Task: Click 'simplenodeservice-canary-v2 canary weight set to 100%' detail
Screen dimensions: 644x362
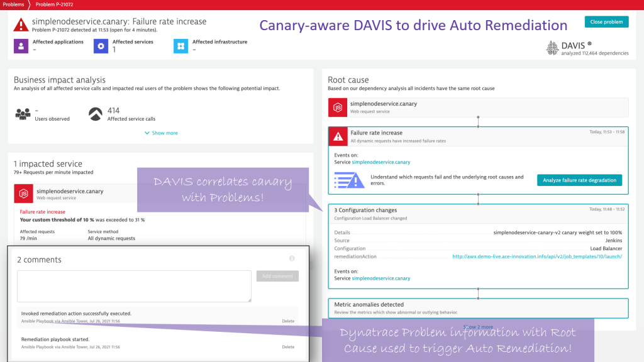Action: (x=558, y=233)
